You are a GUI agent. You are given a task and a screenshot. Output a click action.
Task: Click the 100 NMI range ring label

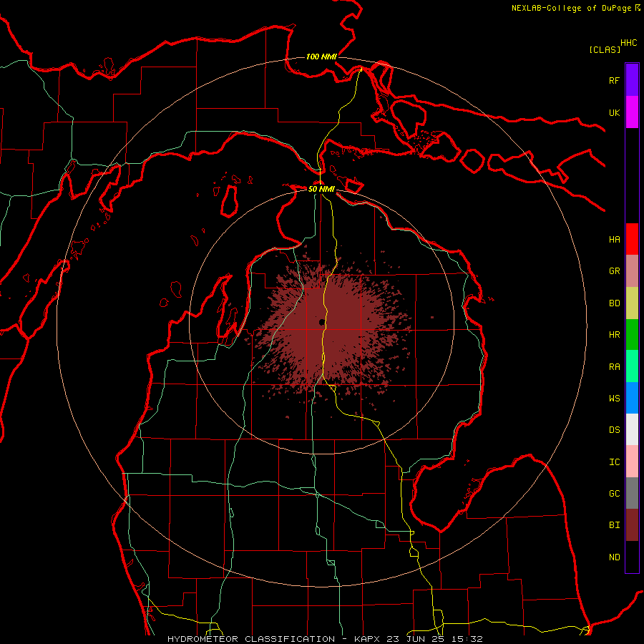point(321,57)
